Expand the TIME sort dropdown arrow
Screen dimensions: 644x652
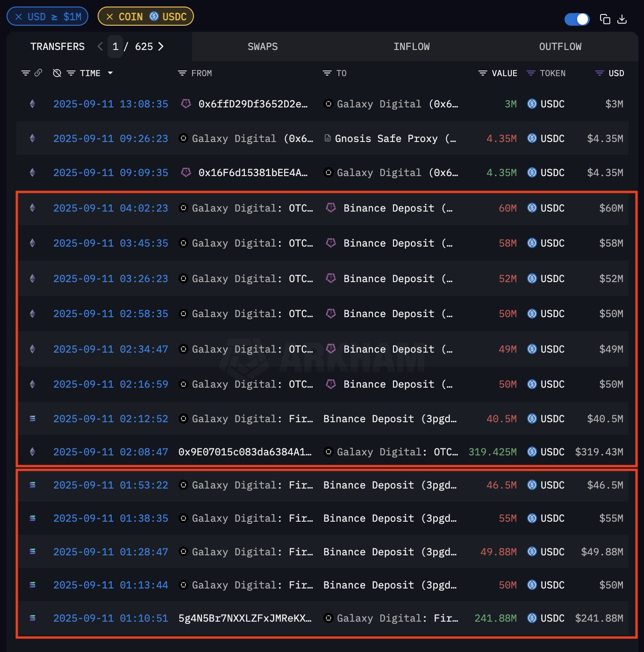click(x=110, y=73)
